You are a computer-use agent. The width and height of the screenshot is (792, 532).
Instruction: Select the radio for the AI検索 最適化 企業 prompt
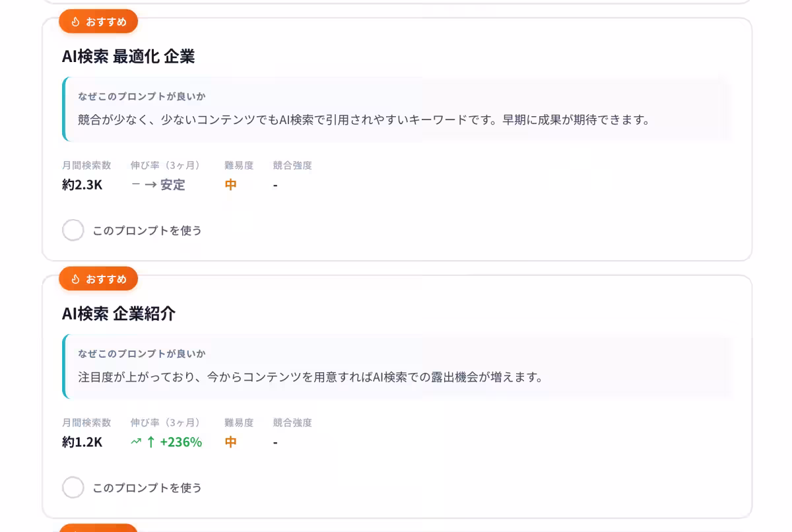coord(73,230)
